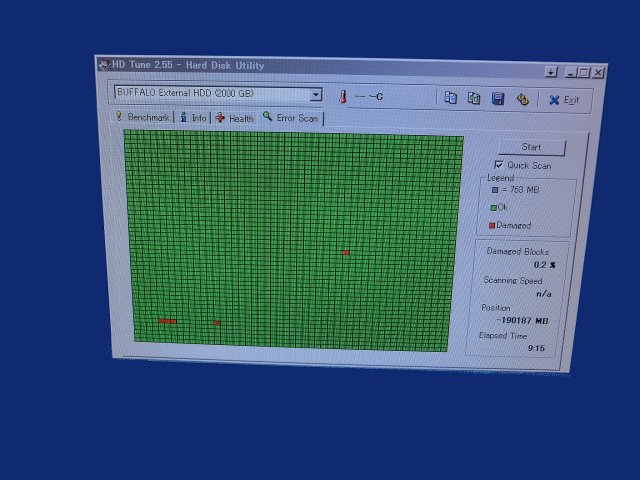This screenshot has width=640, height=480.
Task: Click the -190187 MB position value
Action: [x=522, y=320]
